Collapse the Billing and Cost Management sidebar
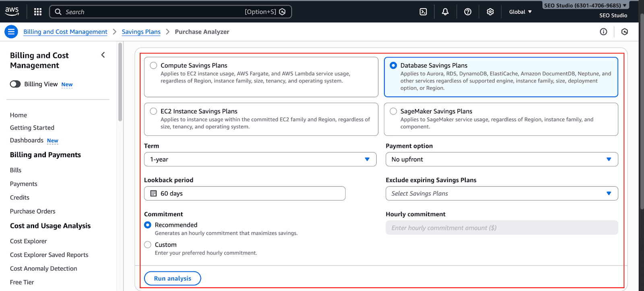This screenshot has height=291, width=644. click(x=103, y=55)
